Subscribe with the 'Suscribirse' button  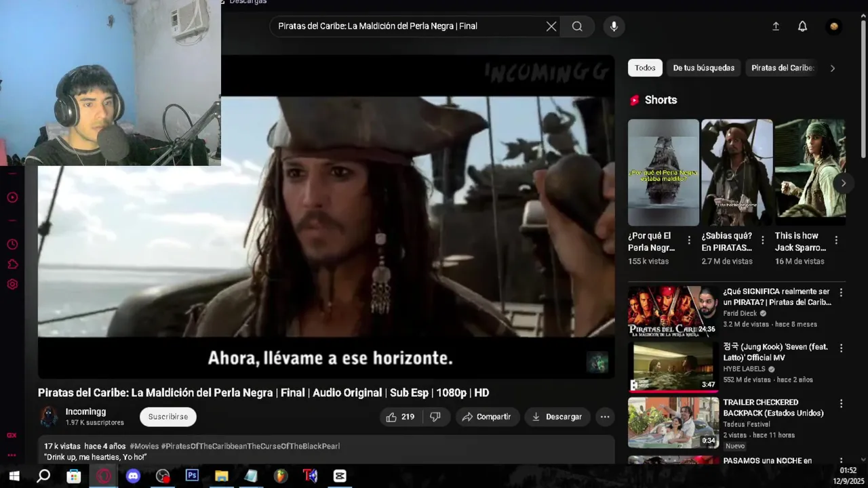click(168, 417)
